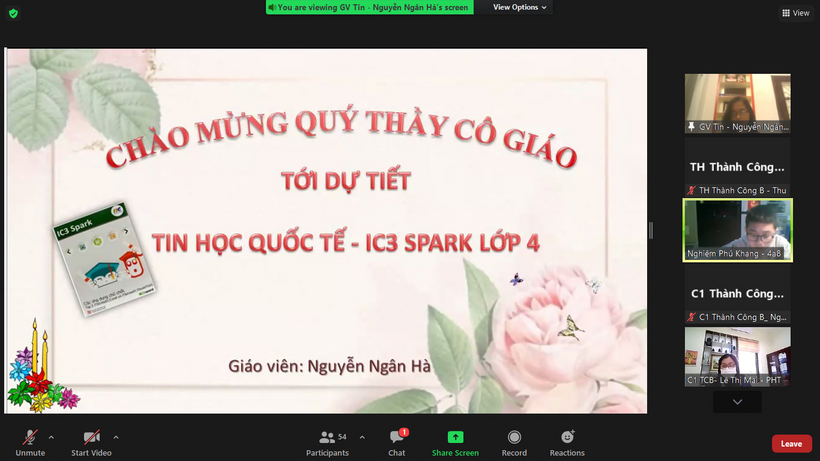Select the C1 Thành Công participant tile

tap(737, 294)
